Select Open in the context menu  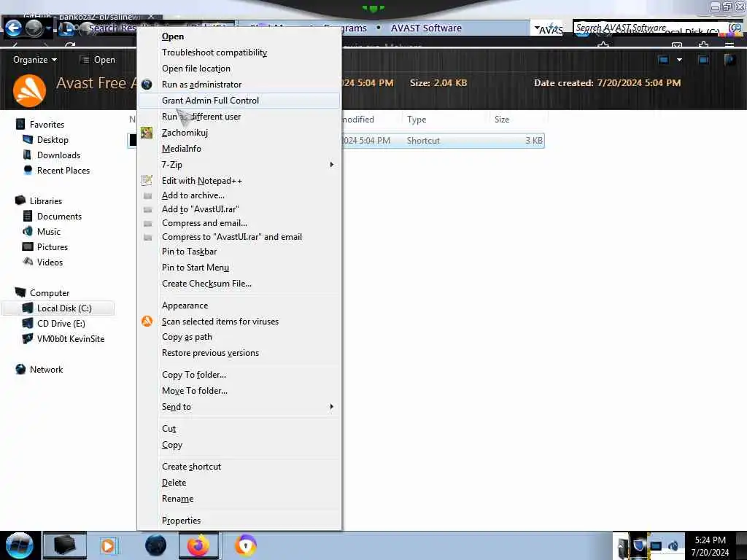(x=172, y=36)
